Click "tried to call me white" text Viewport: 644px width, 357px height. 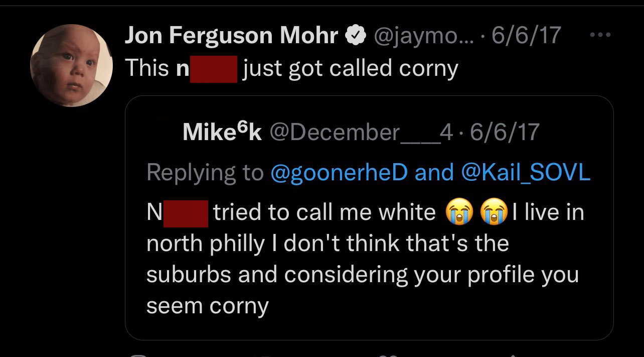point(325,213)
